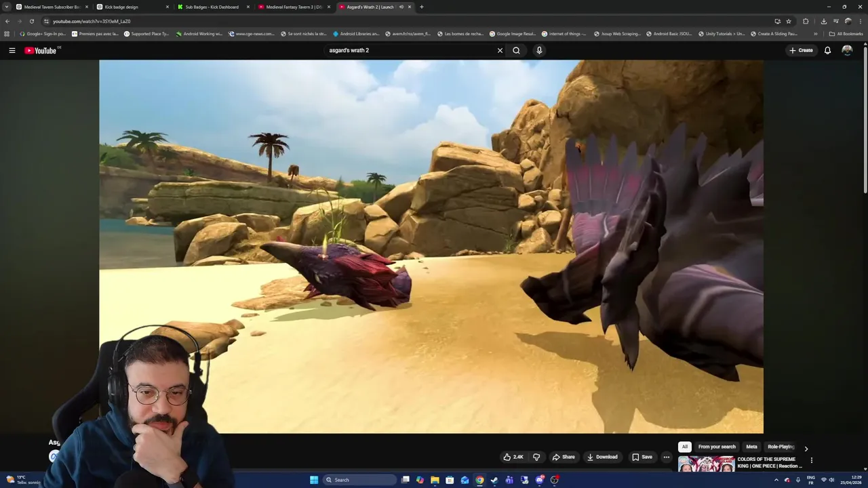Open Chrome three-dot menu
The image size is (868, 488).
tap(860, 21)
